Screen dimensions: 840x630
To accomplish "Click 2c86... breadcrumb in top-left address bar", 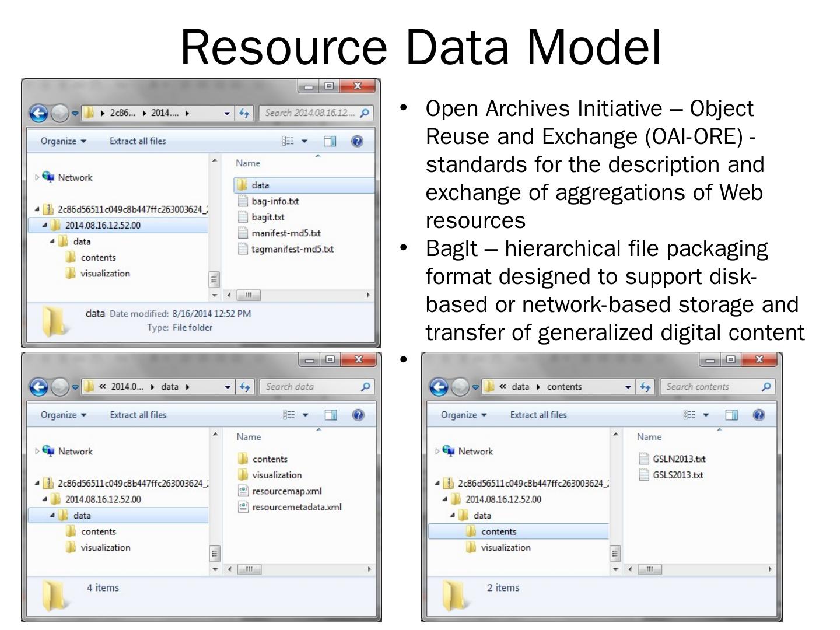I will (x=123, y=113).
